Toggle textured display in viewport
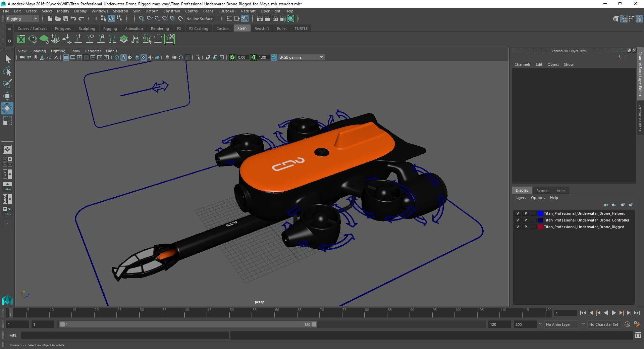The height and width of the screenshot is (349, 644). [144, 57]
